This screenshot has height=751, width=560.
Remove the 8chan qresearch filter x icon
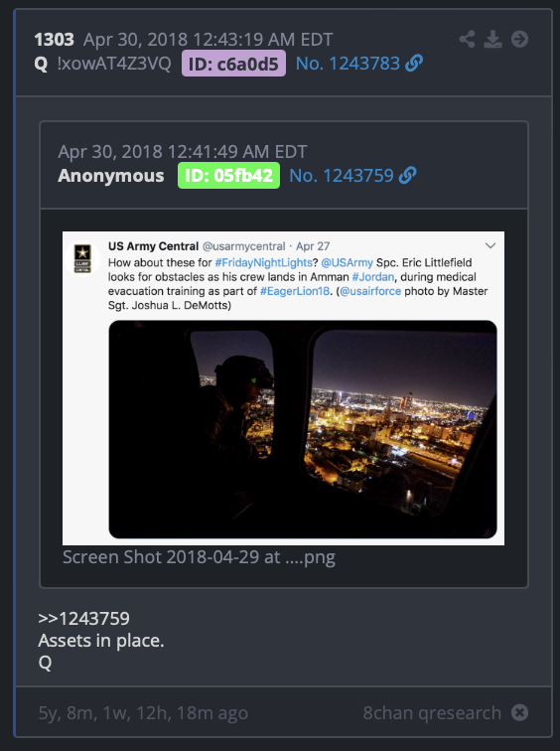coord(520,712)
